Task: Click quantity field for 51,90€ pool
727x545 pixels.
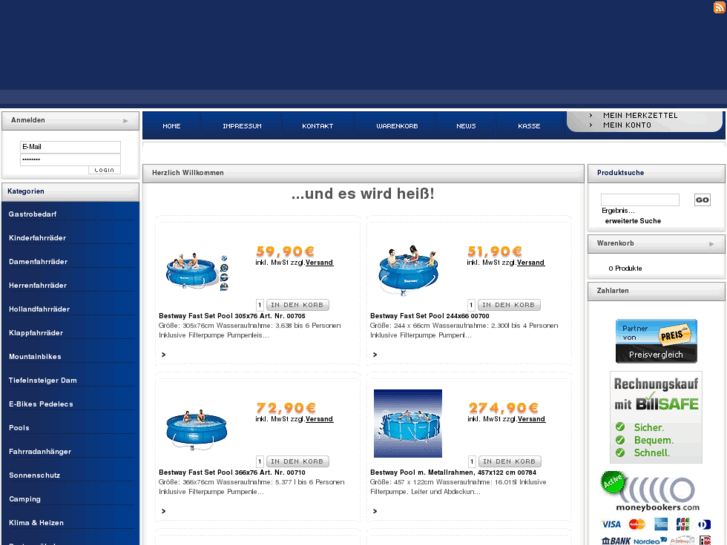Action: click(471, 305)
